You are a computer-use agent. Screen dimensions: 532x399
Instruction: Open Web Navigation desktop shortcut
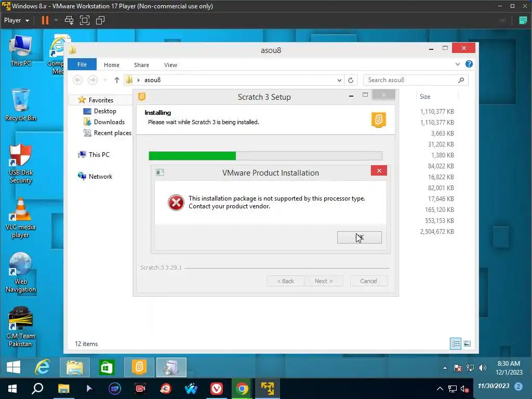[x=21, y=272]
